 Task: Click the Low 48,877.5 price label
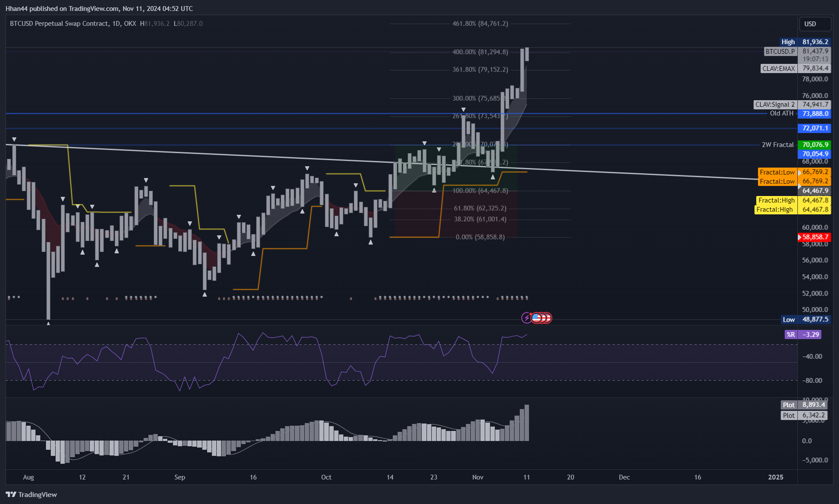(806, 320)
